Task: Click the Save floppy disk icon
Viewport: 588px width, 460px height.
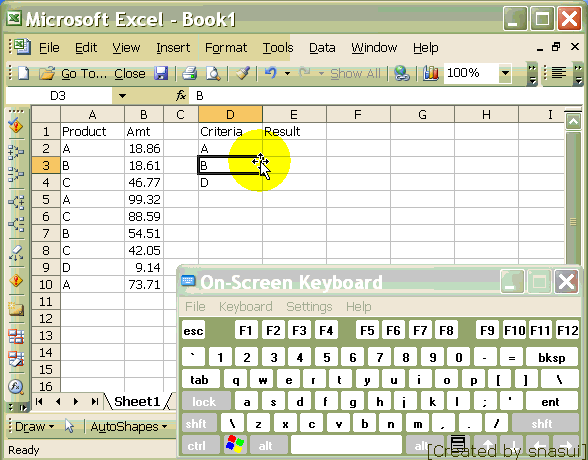Action: click(x=161, y=73)
